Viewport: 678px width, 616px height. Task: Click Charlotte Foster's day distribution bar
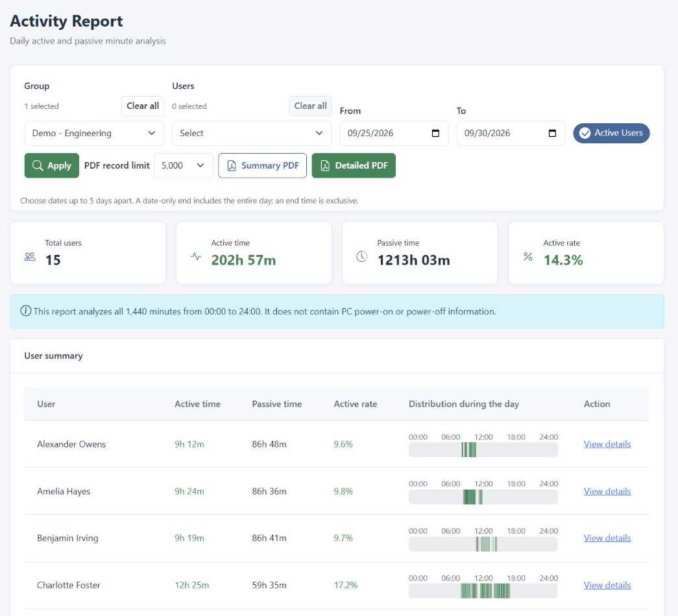483,591
